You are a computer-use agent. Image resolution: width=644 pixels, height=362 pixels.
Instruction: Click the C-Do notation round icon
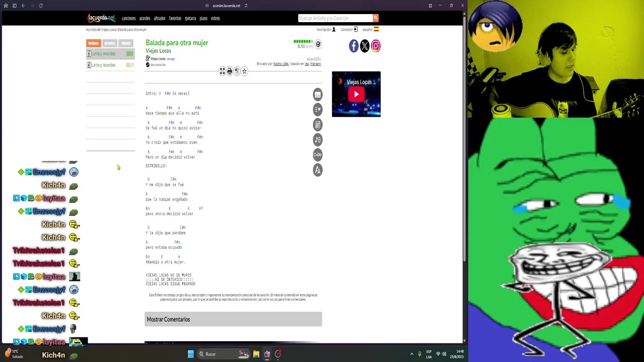317,155
